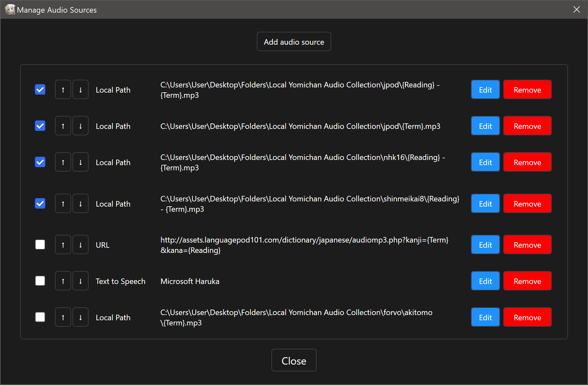The height and width of the screenshot is (385, 588).
Task: Remove the forvo akitomo source
Action: (527, 317)
